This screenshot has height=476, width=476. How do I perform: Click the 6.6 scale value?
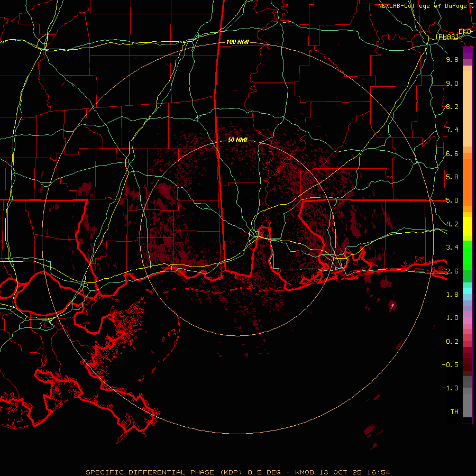452,153
